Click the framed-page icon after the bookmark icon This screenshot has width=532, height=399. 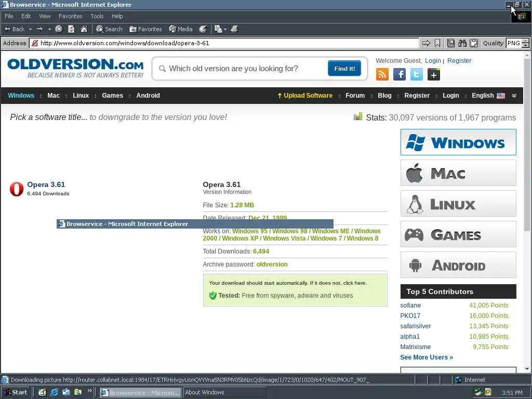click(451, 43)
